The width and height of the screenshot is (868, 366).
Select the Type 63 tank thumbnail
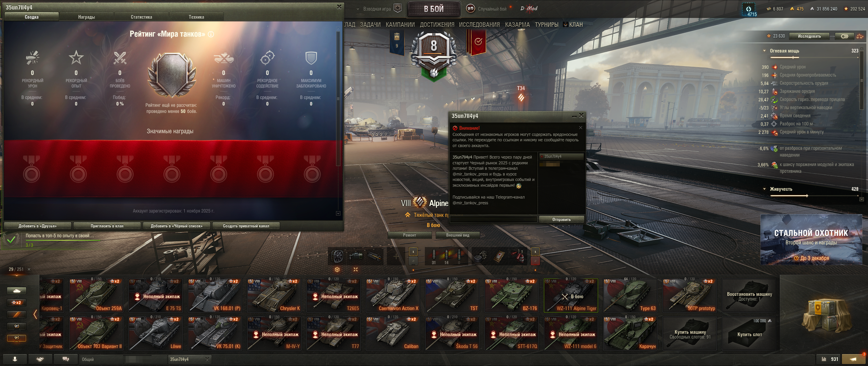[631, 295]
